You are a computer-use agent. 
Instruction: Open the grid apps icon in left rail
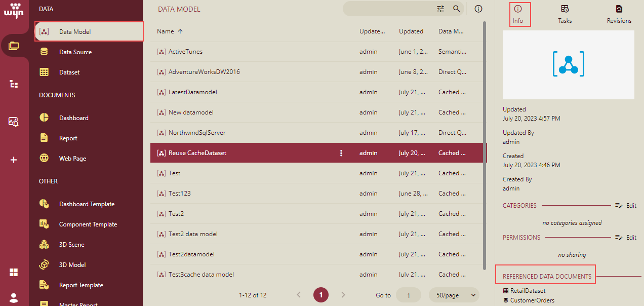tap(14, 273)
